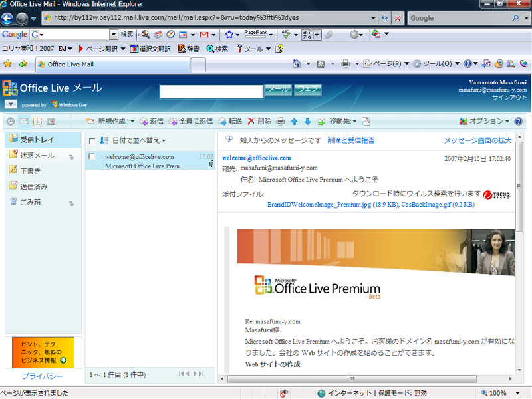Go to previous message with up arrow
The image size is (532, 399).
(294, 122)
